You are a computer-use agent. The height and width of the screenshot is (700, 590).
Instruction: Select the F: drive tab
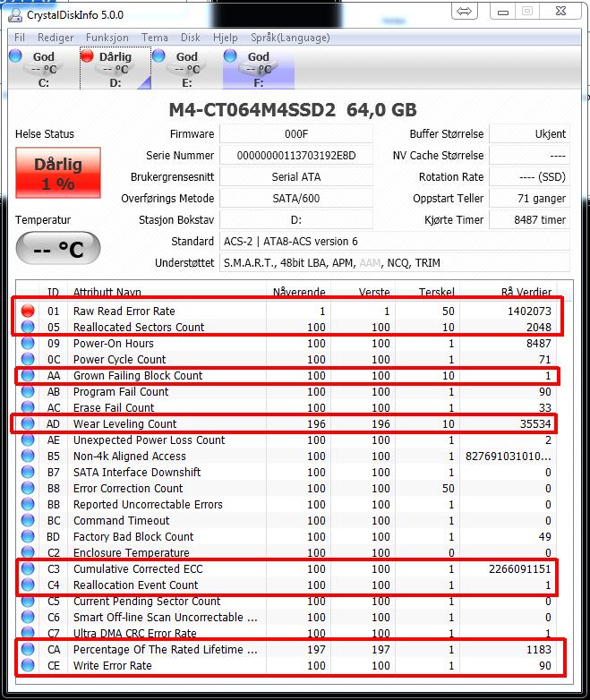coord(259,68)
